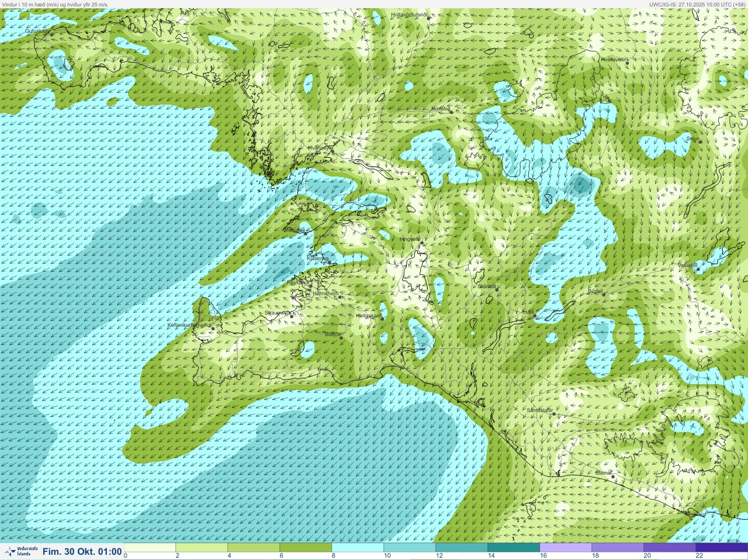Pick the 4–6 m/s green swatch

[x=254, y=548]
